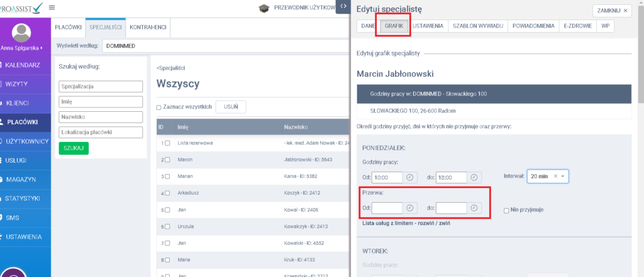Switch to the USTAWIENIA tab
This screenshot has width=644, height=277.
[428, 26]
